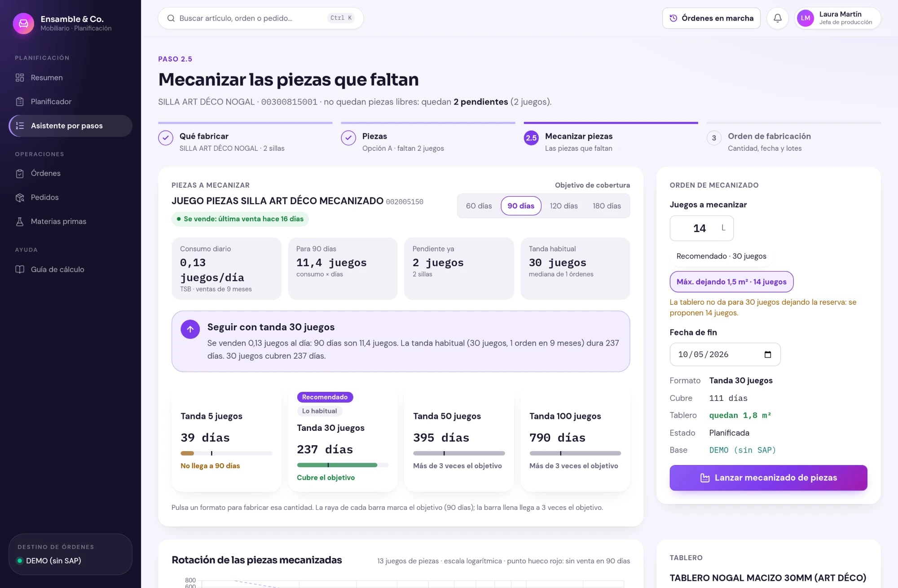Launch Lanzar mecanizado de piezas
This screenshot has height=588, width=898.
pyautogui.click(x=768, y=478)
